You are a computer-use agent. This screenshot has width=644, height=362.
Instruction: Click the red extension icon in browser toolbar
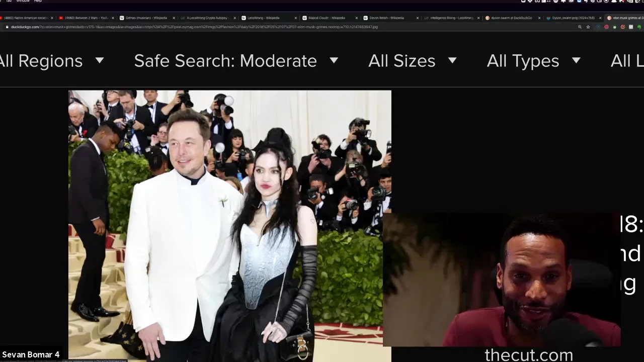pos(606,27)
